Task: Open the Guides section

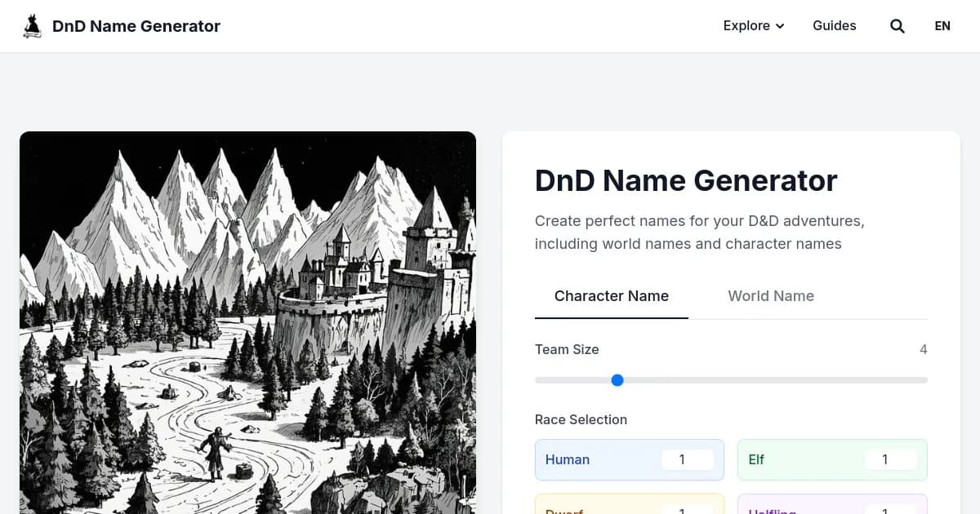Action: pos(834,25)
